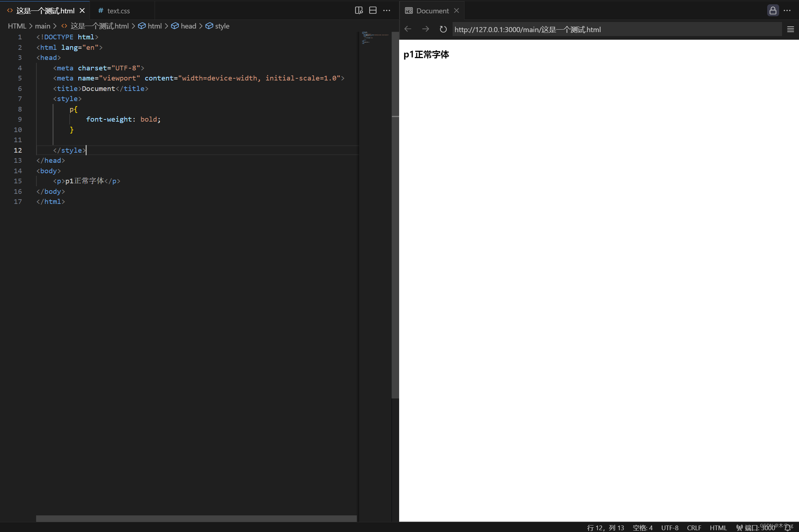The height and width of the screenshot is (532, 799).
Task: Switch to the text.css tab
Action: [118, 11]
